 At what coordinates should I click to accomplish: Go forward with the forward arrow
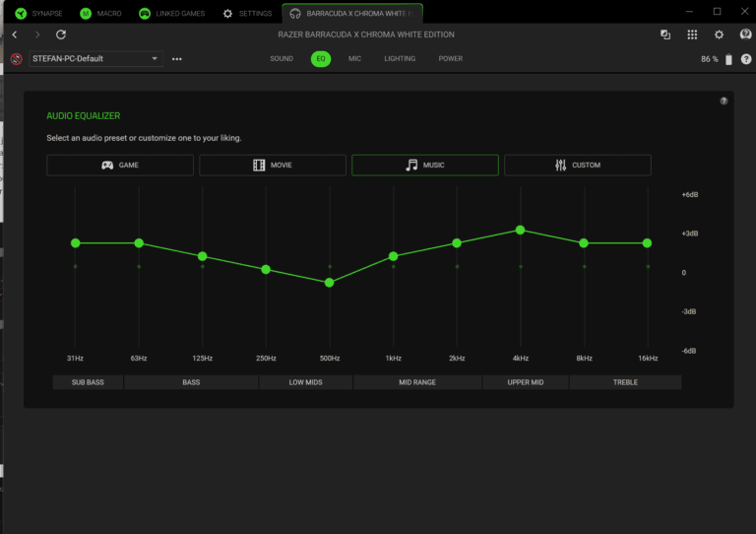pos(37,34)
